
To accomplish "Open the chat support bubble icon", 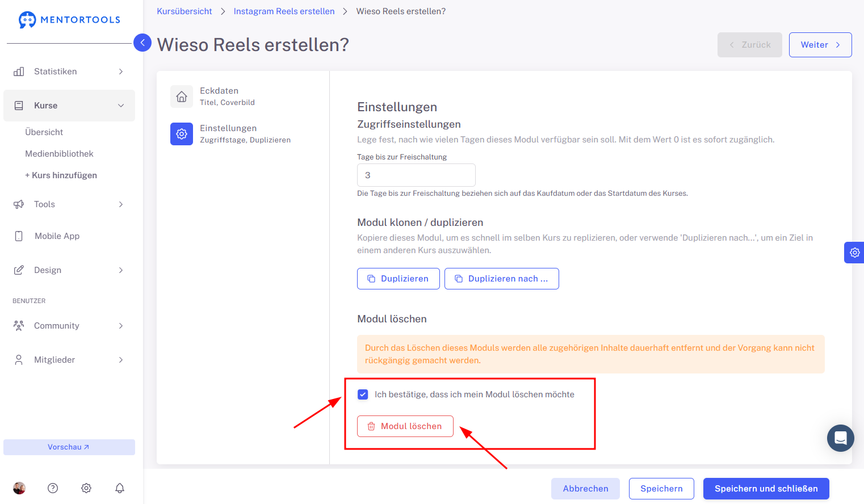I will coord(841,438).
